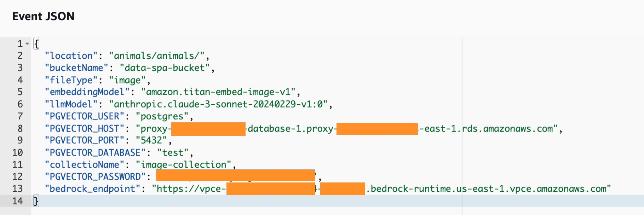Click the "-east-1.rds.amazonaws.com" host text

coord(488,129)
